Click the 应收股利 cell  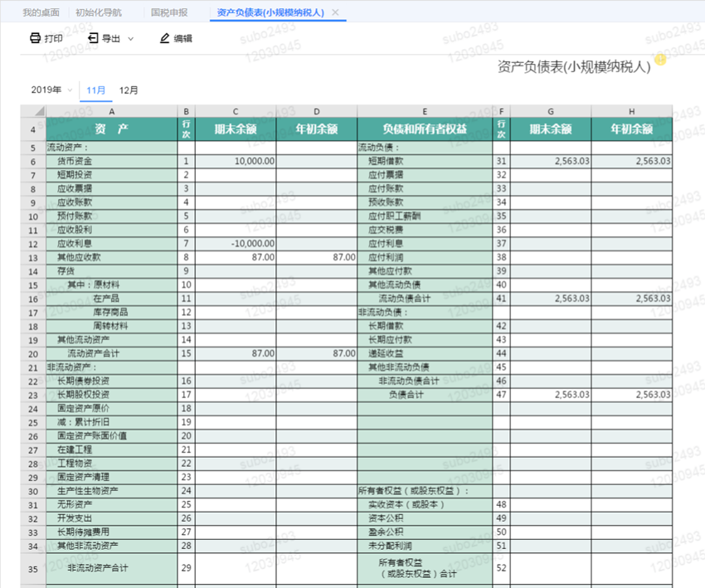[111, 231]
